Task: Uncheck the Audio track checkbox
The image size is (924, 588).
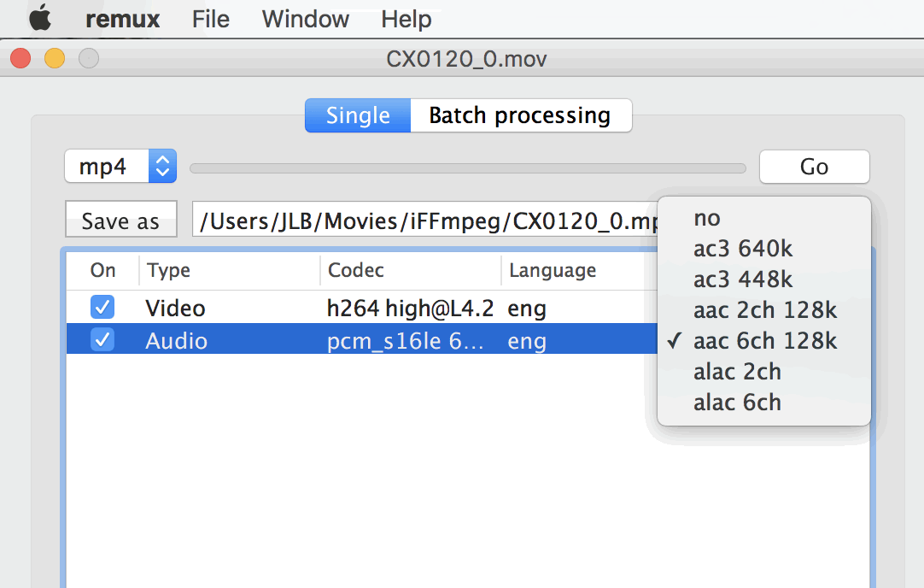Action: coord(102,340)
